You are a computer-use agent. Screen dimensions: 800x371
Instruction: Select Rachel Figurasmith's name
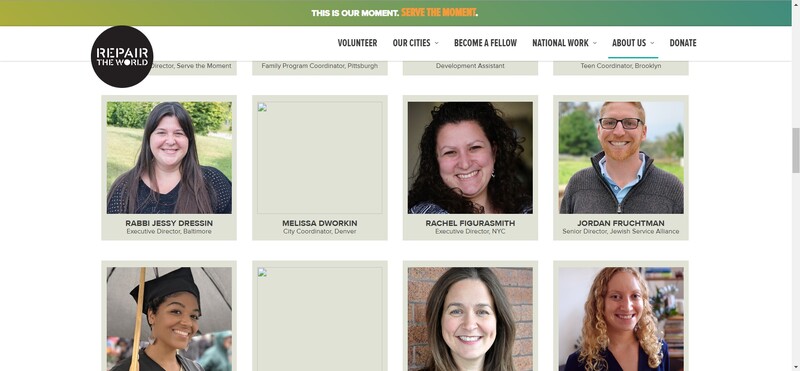tap(470, 223)
